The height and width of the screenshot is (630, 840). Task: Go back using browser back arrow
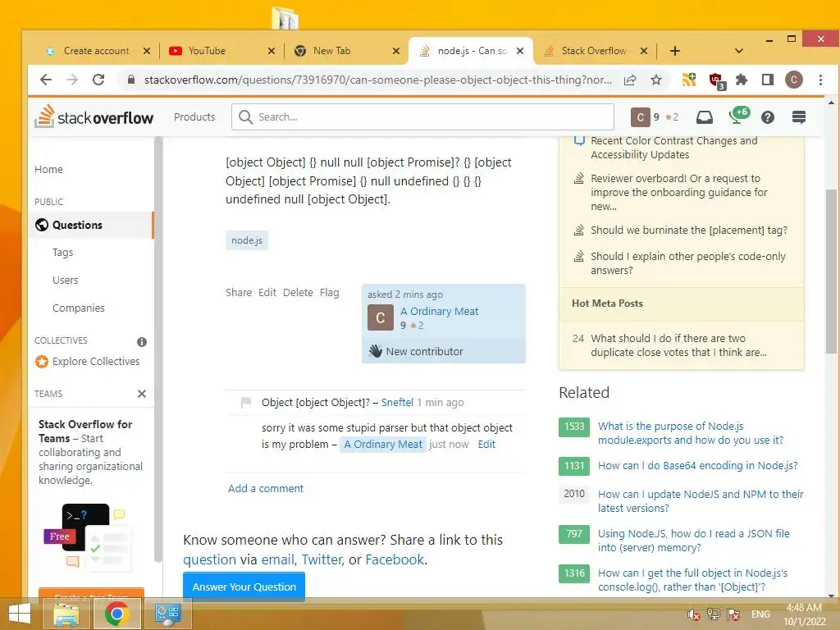[x=46, y=80]
